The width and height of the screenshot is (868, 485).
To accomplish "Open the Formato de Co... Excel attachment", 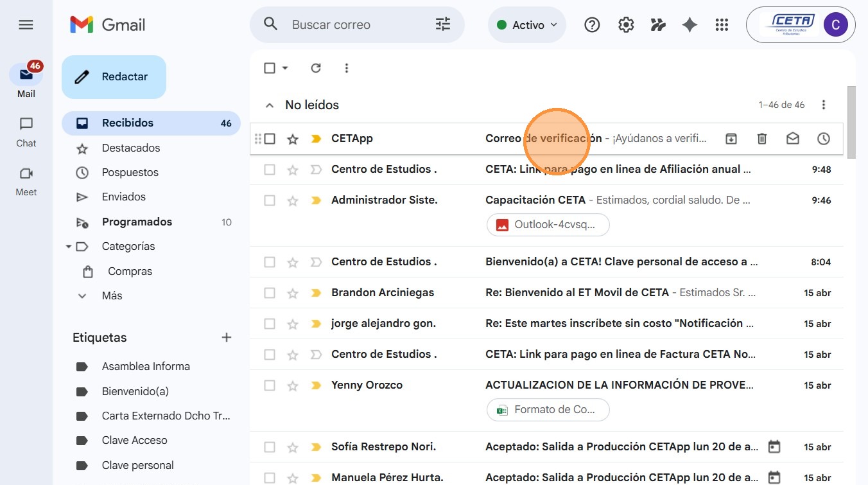I will click(x=548, y=410).
